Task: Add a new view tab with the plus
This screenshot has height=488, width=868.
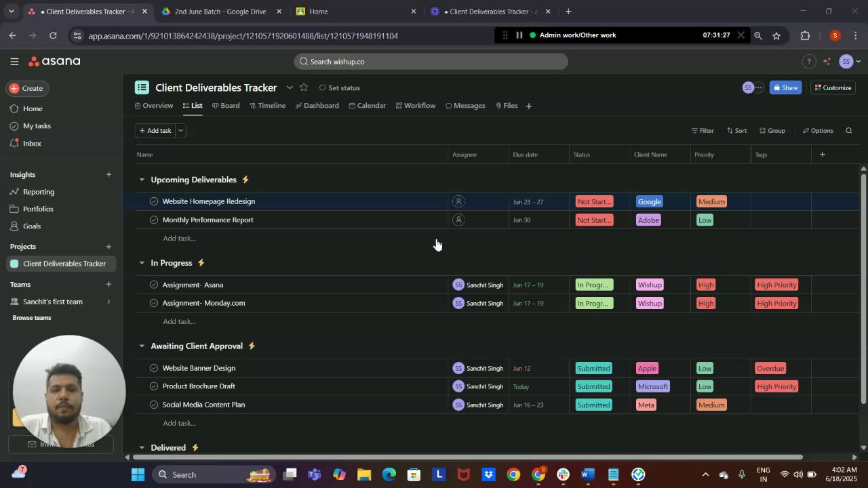Action: pyautogui.click(x=529, y=106)
